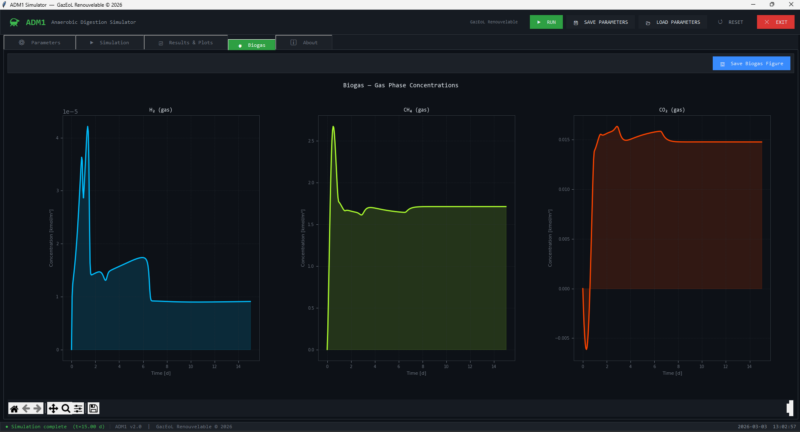
Task: Click the red EXIT button
Action: coord(775,21)
